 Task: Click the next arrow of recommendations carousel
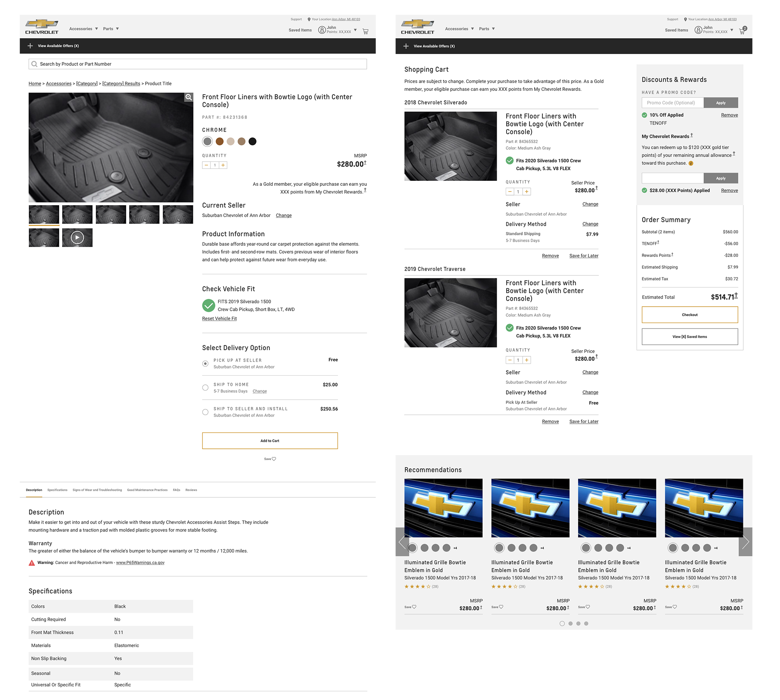[x=745, y=542]
